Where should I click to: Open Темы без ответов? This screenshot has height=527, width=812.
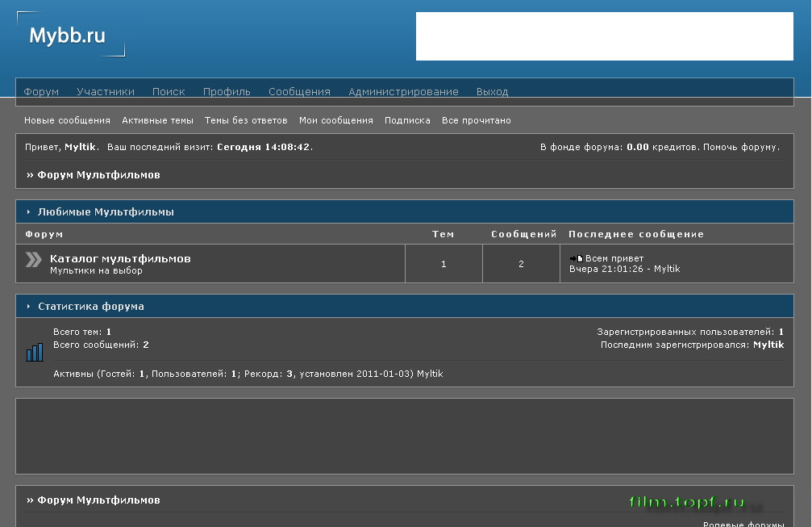(x=246, y=120)
